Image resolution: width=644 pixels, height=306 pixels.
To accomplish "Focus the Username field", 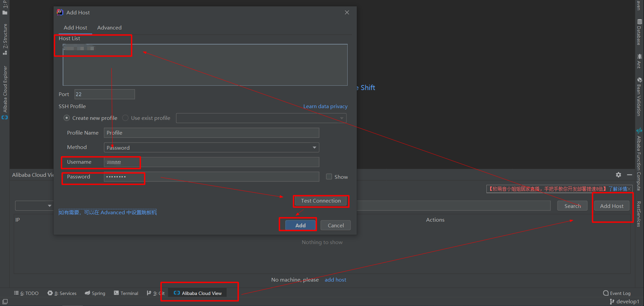I will tap(212, 162).
